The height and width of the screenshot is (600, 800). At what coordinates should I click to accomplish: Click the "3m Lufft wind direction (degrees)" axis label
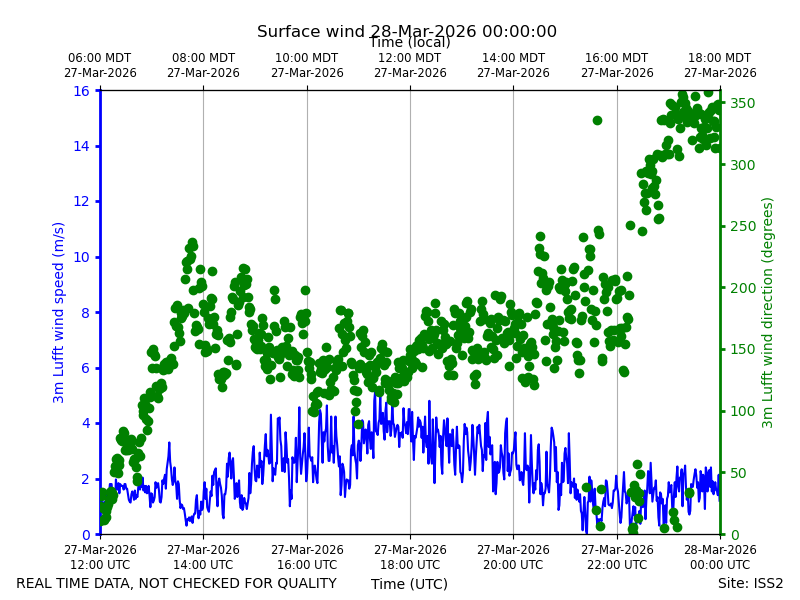point(767,313)
